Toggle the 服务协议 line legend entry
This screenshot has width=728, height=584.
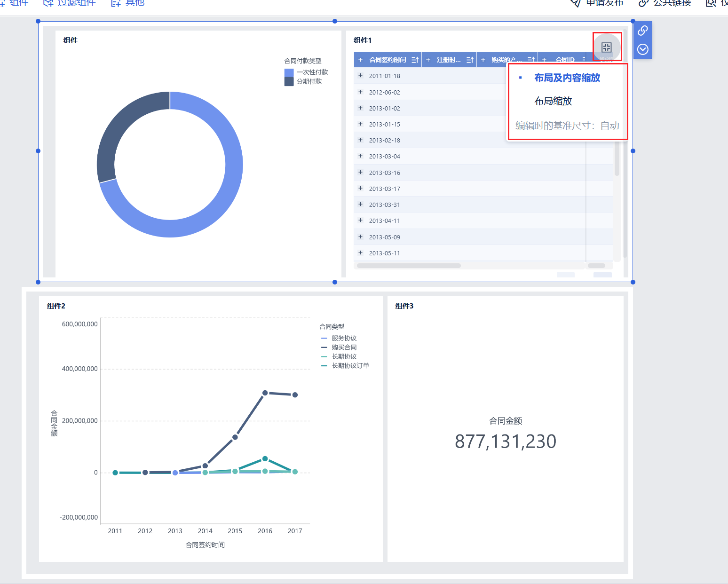coord(339,338)
